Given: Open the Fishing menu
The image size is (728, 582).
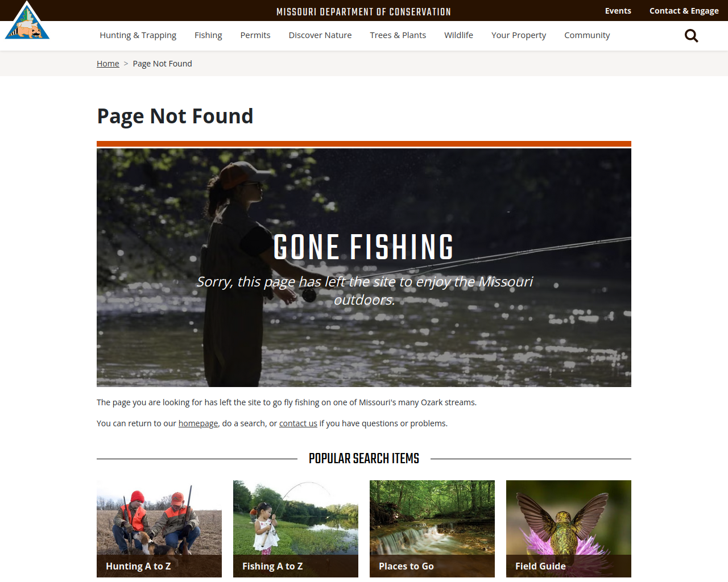Looking at the screenshot, I should tap(208, 35).
